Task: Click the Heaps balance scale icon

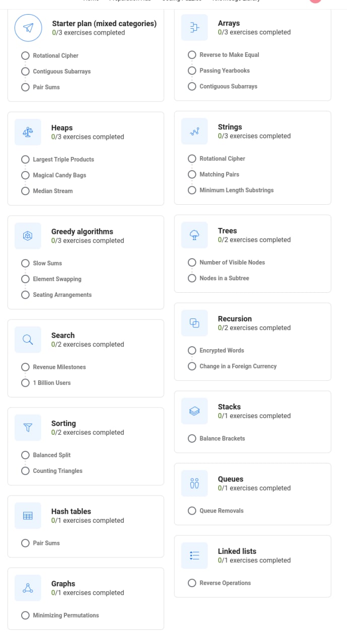Action: (28, 132)
